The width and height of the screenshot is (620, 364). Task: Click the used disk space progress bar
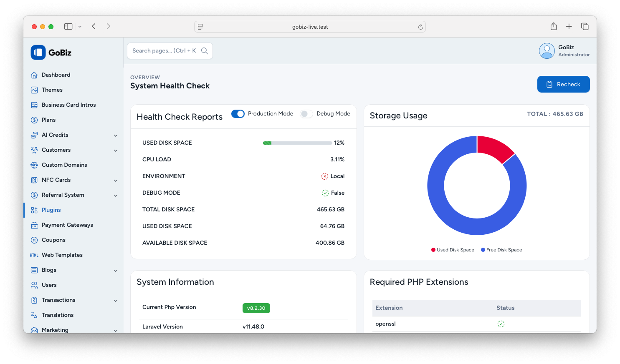coord(297,143)
